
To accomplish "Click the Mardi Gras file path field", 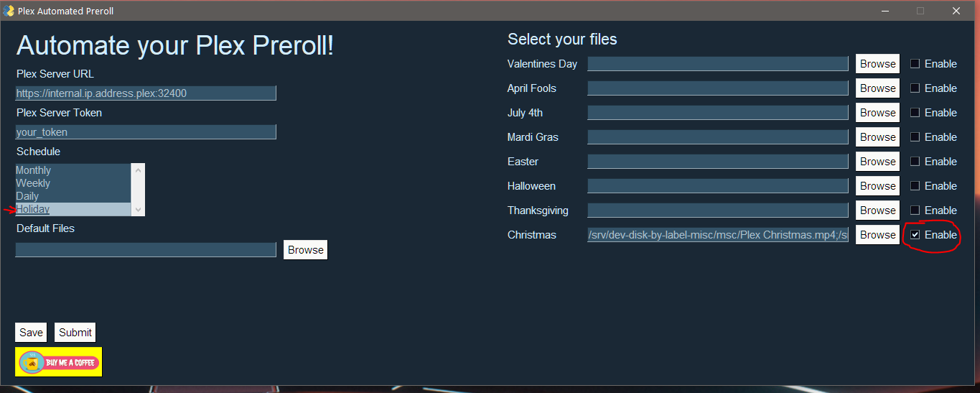I will pos(718,137).
